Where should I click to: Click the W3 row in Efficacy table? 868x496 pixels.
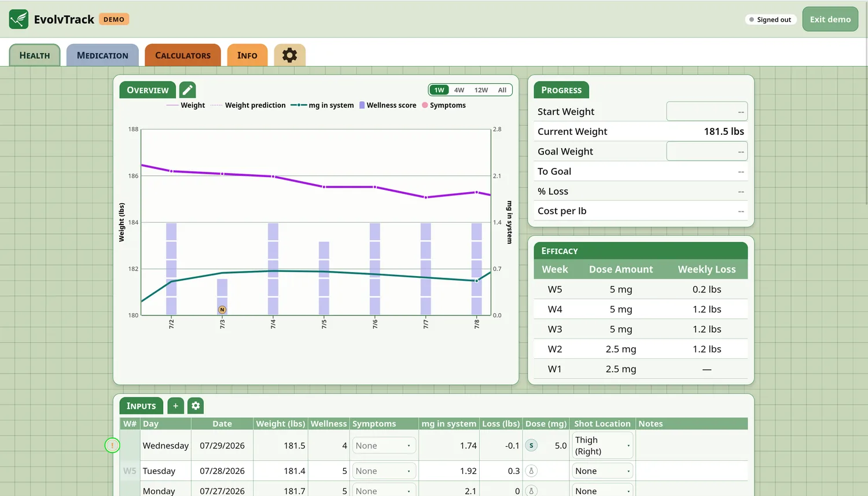641,329
